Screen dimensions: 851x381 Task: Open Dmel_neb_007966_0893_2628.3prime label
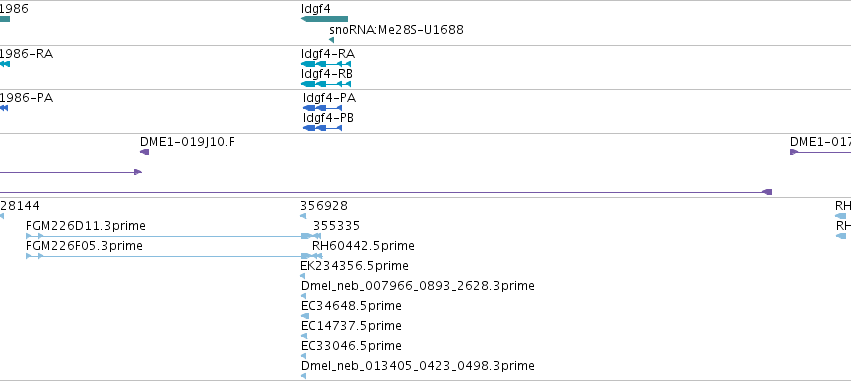click(x=417, y=285)
